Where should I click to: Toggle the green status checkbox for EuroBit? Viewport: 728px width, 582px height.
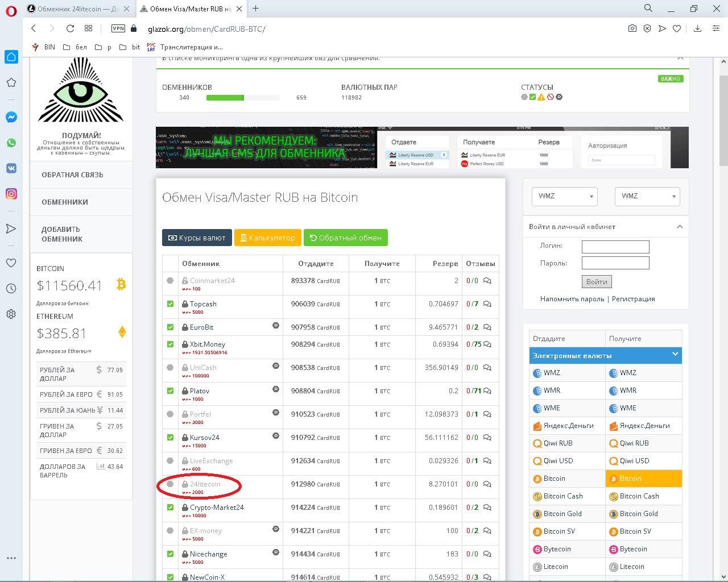[x=170, y=327]
